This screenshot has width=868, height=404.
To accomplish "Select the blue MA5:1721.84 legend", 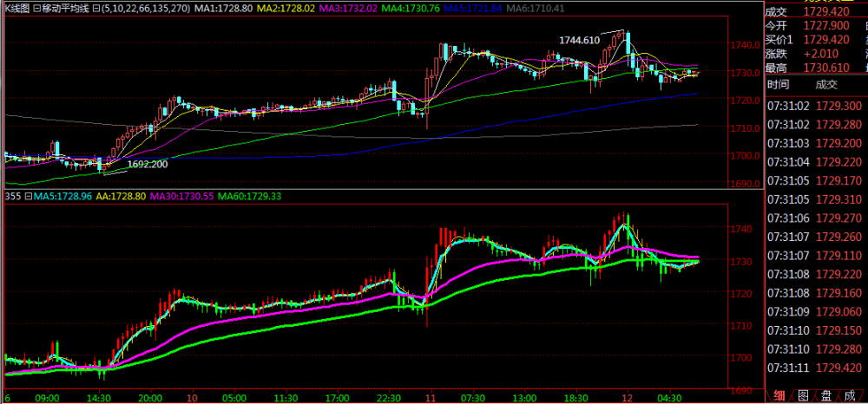I will tap(475, 9).
